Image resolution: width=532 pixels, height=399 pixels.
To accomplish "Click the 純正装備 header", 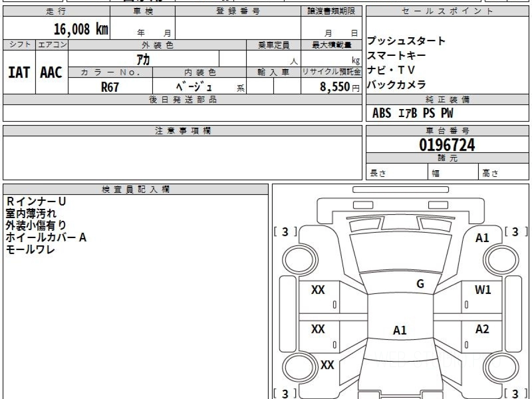I will (x=447, y=100).
